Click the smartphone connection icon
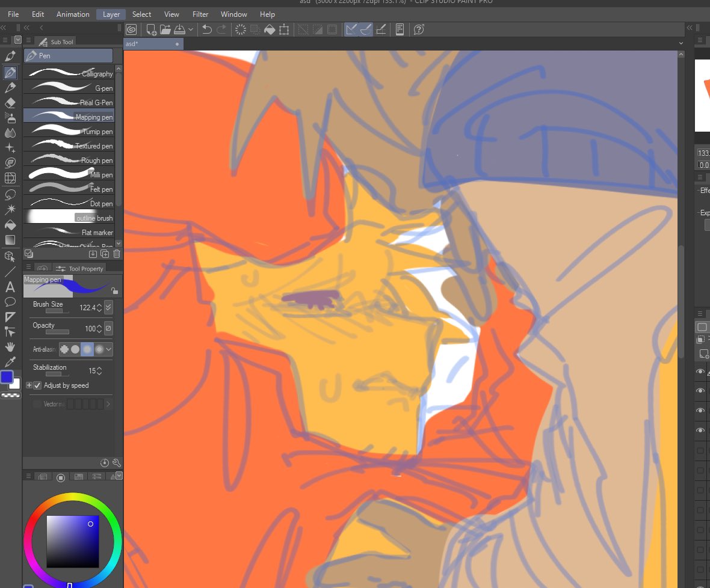 400,30
